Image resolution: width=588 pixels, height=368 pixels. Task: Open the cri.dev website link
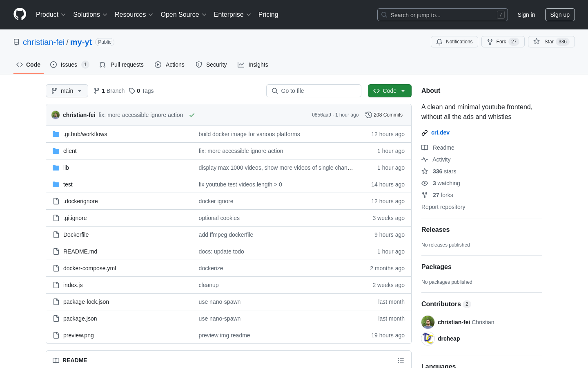440,132
